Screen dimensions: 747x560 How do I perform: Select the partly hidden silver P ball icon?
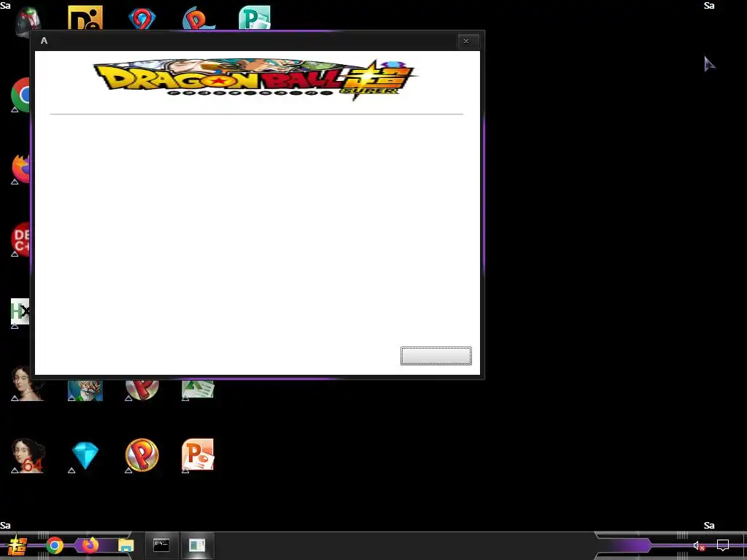point(142,389)
